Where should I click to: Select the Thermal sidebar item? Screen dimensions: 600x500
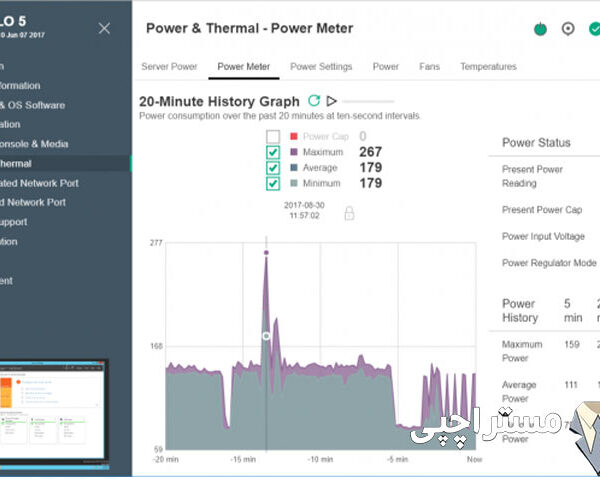[65, 164]
